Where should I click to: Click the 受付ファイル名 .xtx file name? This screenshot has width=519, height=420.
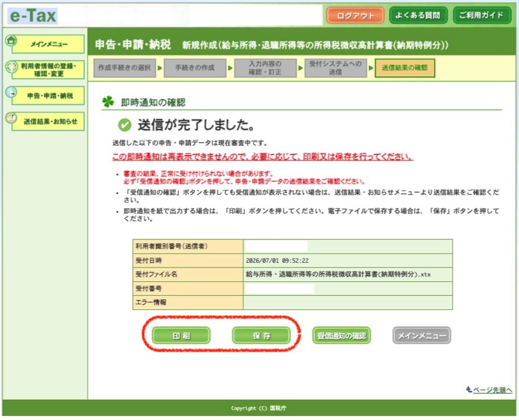tap(338, 274)
